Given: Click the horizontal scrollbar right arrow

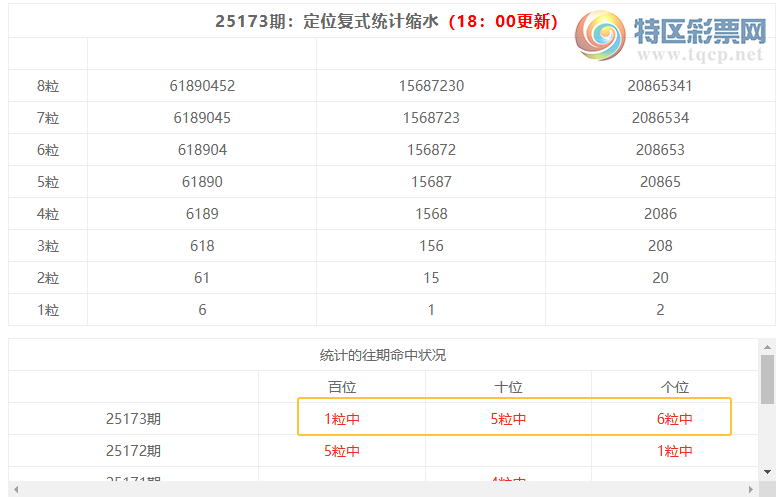Looking at the screenshot, I should [x=752, y=489].
